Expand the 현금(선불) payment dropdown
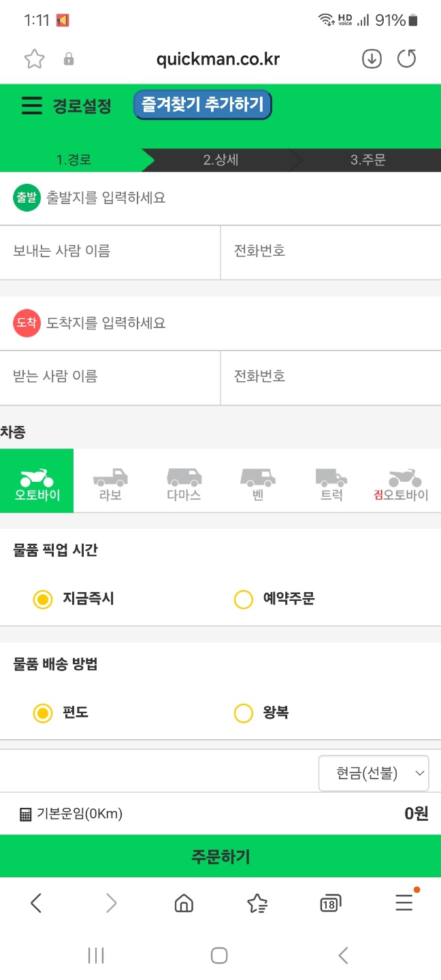Image resolution: width=441 pixels, height=980 pixels. pyautogui.click(x=374, y=773)
